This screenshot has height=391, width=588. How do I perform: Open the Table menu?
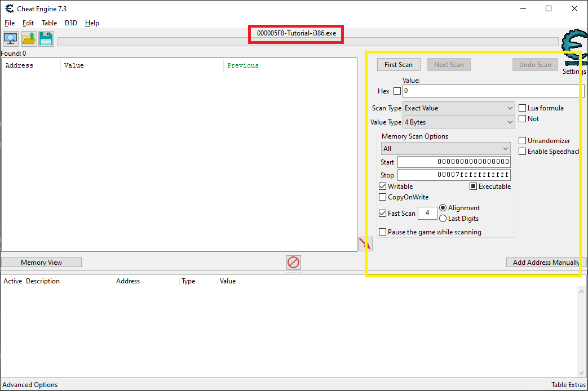(50, 23)
